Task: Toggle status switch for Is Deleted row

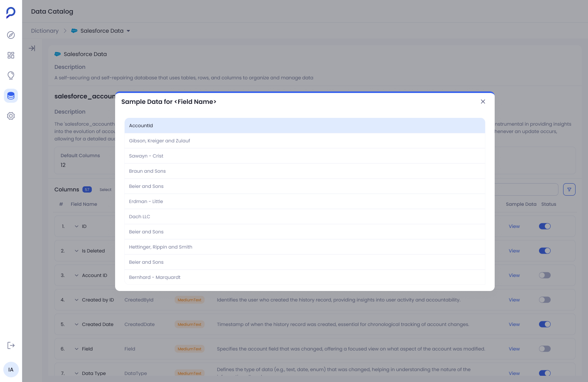Action: point(545,251)
